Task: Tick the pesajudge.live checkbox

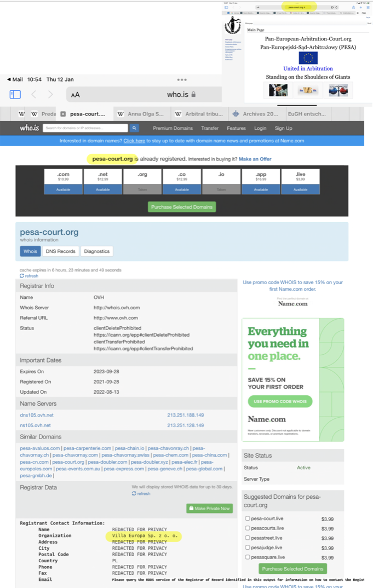Action: click(x=247, y=547)
